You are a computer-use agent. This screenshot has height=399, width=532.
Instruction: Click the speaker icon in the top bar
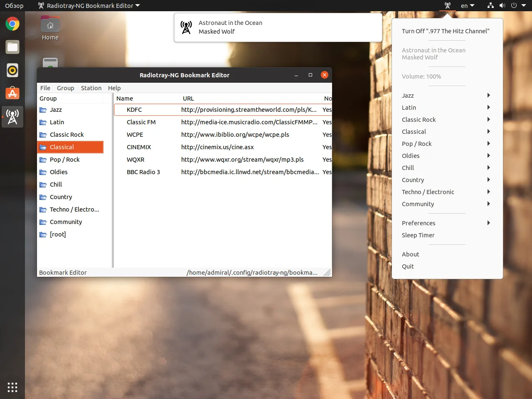point(502,5)
